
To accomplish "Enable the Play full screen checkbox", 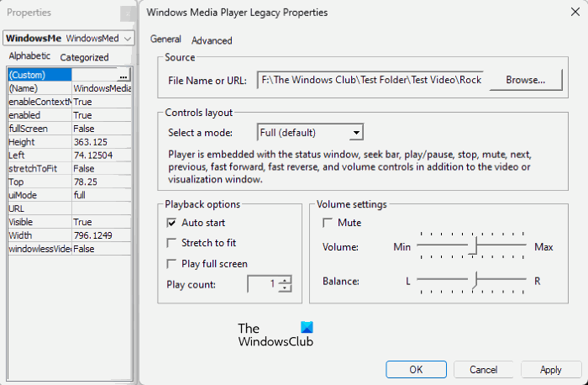I will tap(171, 264).
